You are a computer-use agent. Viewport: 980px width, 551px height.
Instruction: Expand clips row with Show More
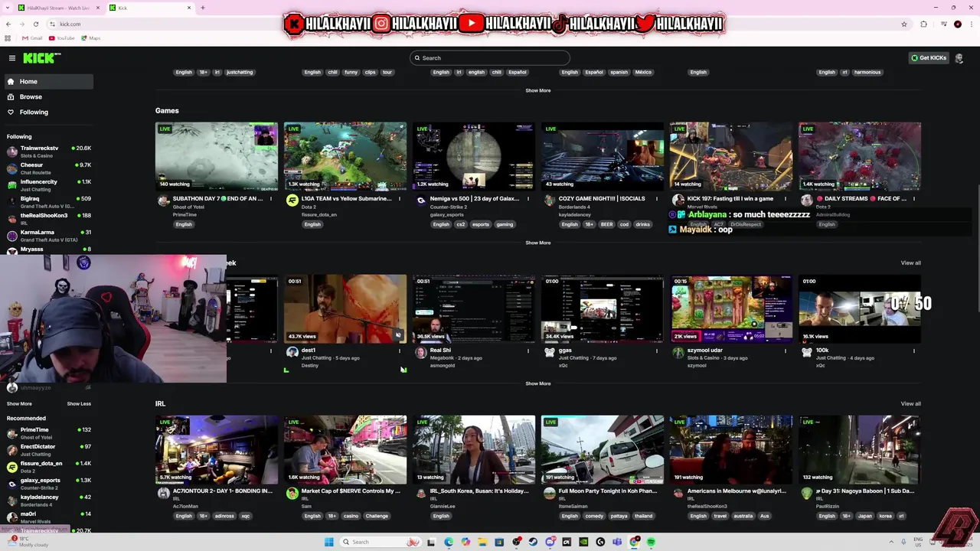(537, 383)
